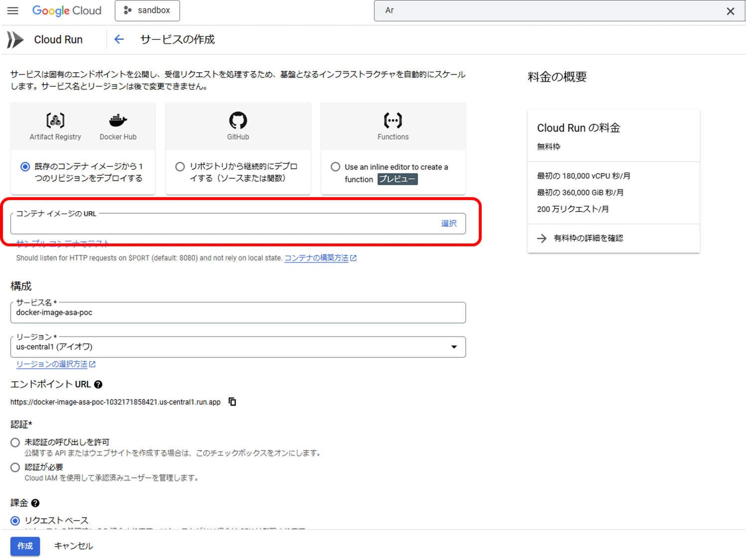746x560 pixels.
Task: Click the 最初の 360,000 GiB 秒/月 line
Action: pos(580,193)
